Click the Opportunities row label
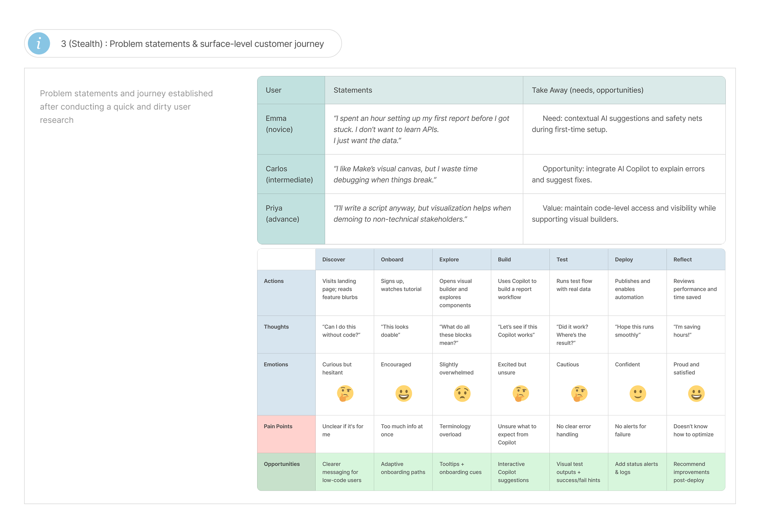Screen dimensions: 760x532 [x=286, y=472]
